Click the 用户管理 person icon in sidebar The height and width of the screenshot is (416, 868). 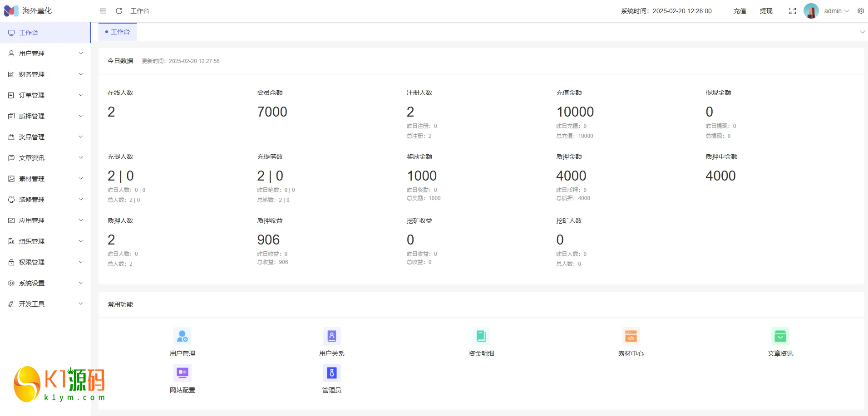pyautogui.click(x=11, y=54)
